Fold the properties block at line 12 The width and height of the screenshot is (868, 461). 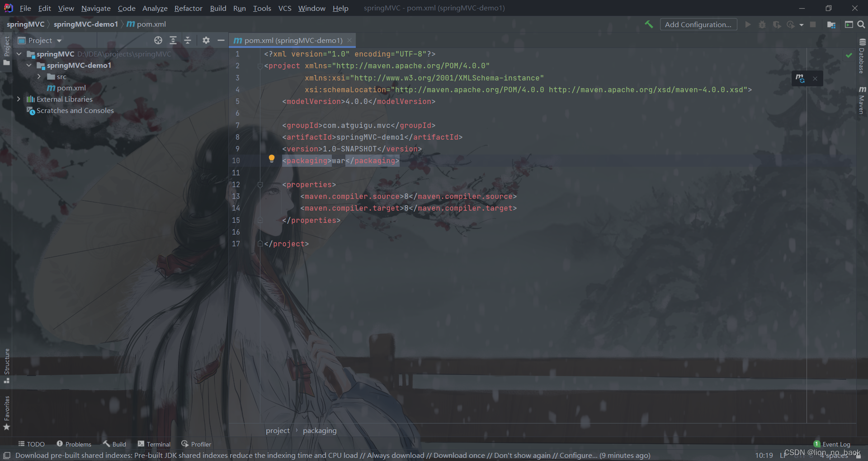point(260,185)
